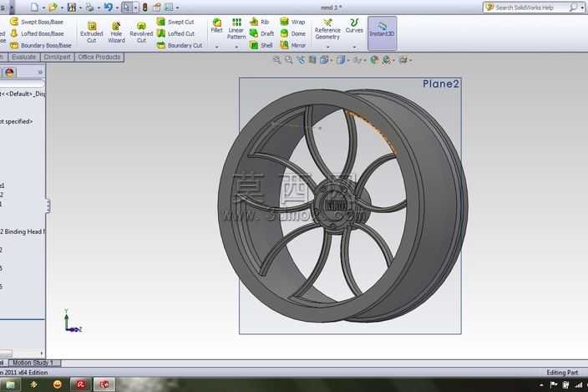
Task: Launch the Hole Wizard
Action: click(116, 33)
